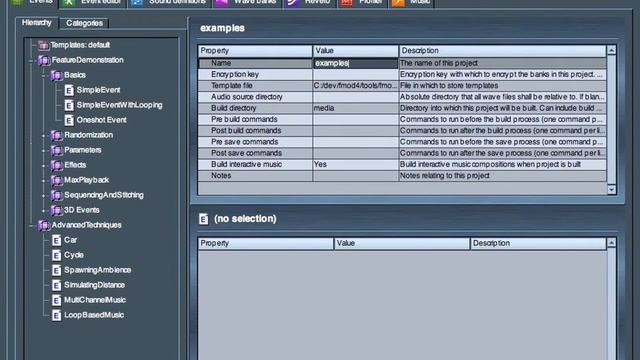The width and height of the screenshot is (640, 360).
Task: Select the Cycle event icon
Action: pos(56,255)
